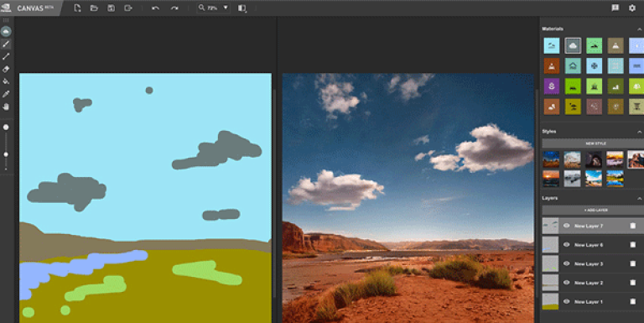
Task: Collapse the Styles panel
Action: click(x=640, y=132)
